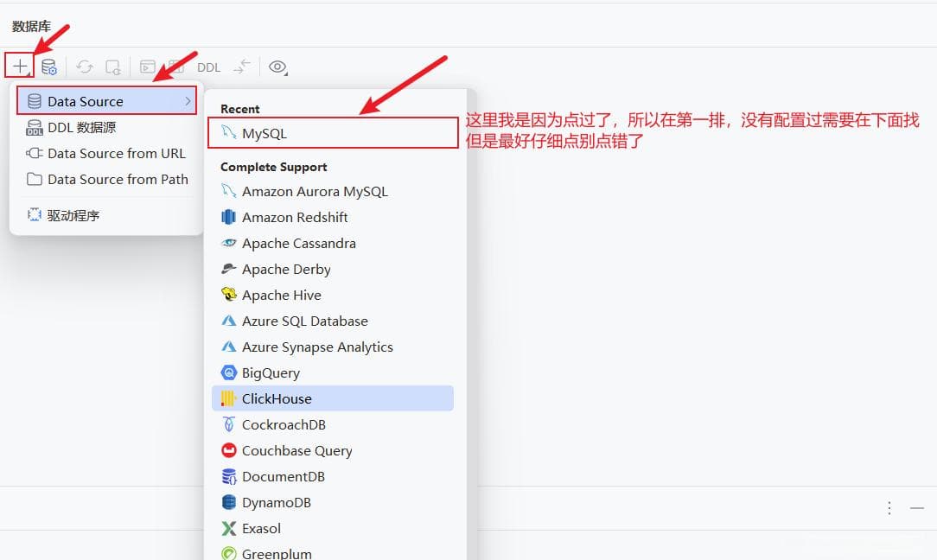This screenshot has height=560, width=937.
Task: Open Data Source Properties database gear icon
Action: click(x=49, y=67)
